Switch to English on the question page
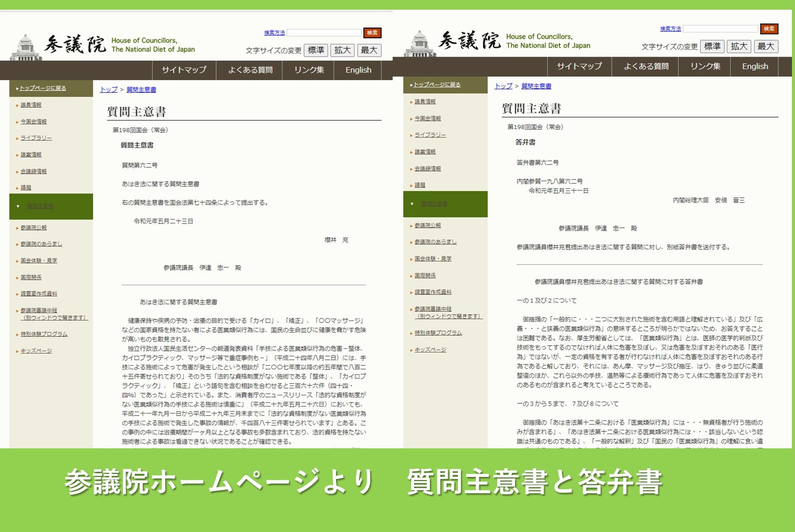Screen dimensions: 795x532 pyautogui.click(x=358, y=70)
